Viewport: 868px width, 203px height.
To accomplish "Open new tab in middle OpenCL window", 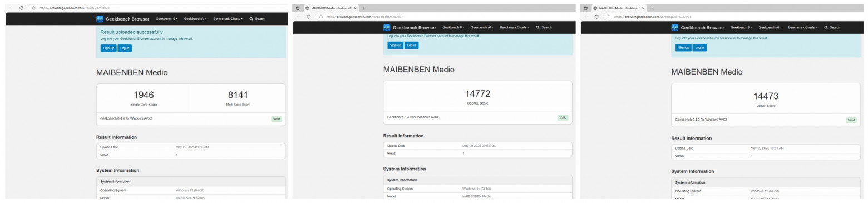I will (x=363, y=8).
